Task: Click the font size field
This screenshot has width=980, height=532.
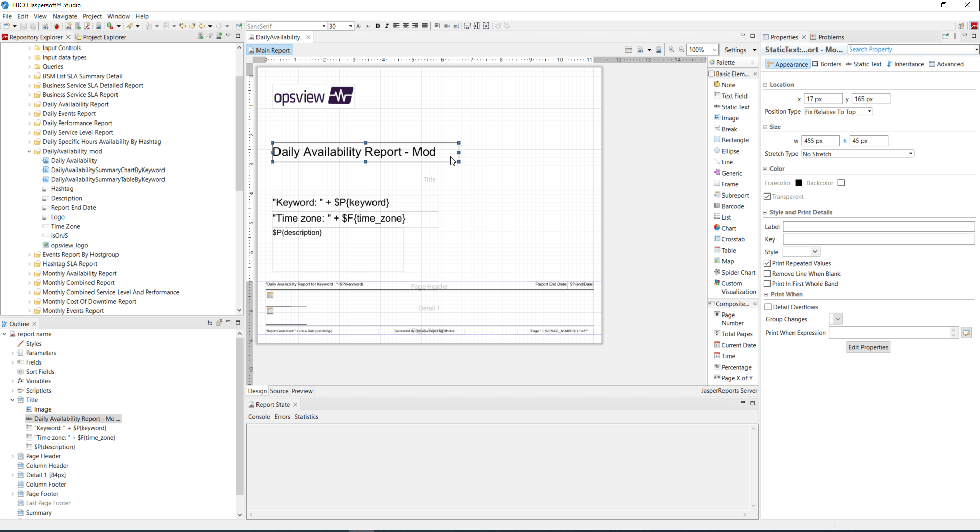Action: click(337, 26)
